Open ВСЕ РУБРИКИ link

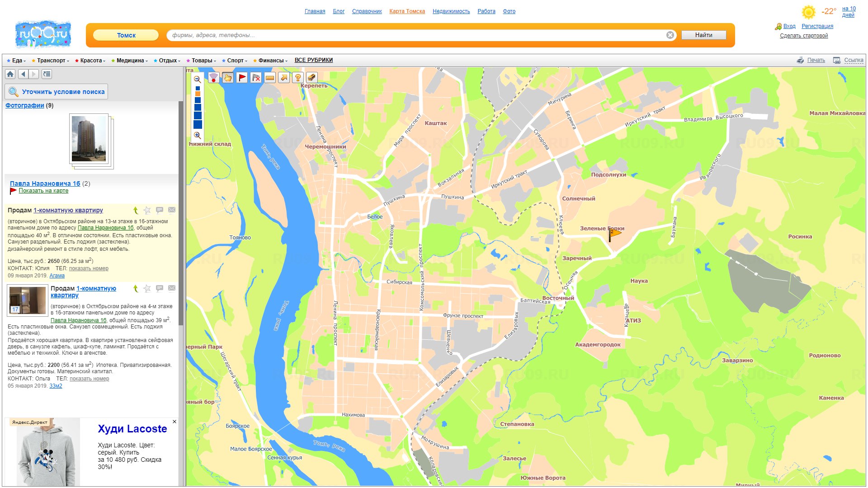click(314, 60)
